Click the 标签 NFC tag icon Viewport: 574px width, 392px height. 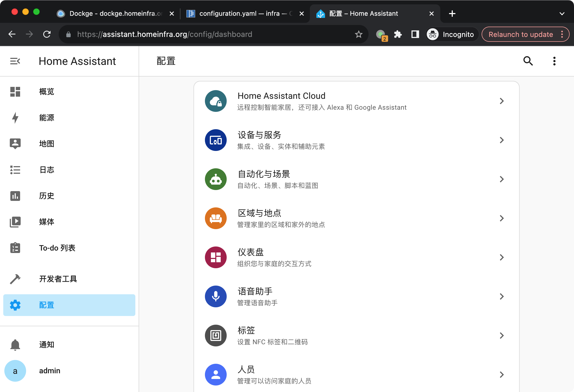coord(216,336)
